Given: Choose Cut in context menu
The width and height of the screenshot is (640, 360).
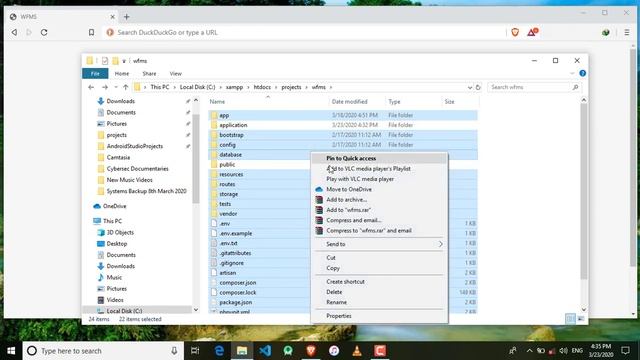Looking at the screenshot, I should tap(379, 258).
